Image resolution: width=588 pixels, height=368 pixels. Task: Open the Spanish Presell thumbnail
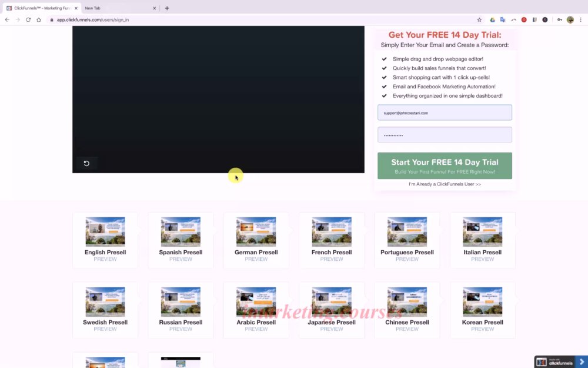coord(181,231)
